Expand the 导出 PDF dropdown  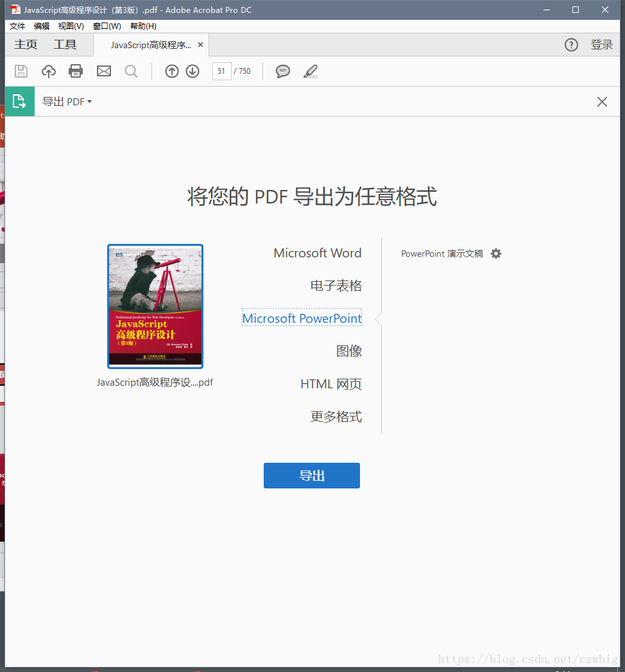click(67, 101)
